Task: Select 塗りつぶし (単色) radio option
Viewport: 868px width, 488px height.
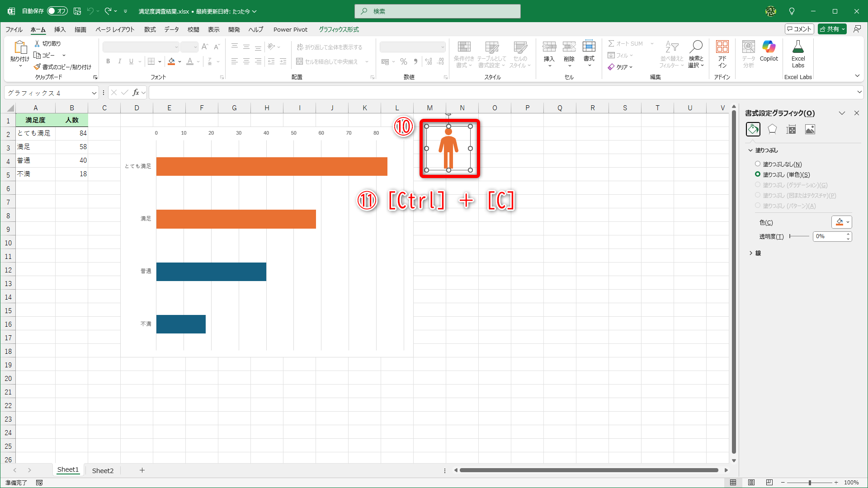Action: click(x=758, y=174)
